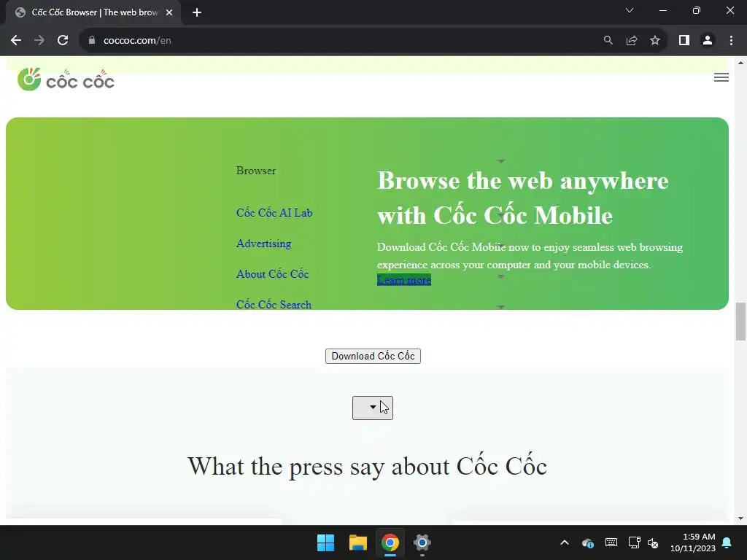
Task: Select the Cốc Cốc Browser tab
Action: (93, 12)
